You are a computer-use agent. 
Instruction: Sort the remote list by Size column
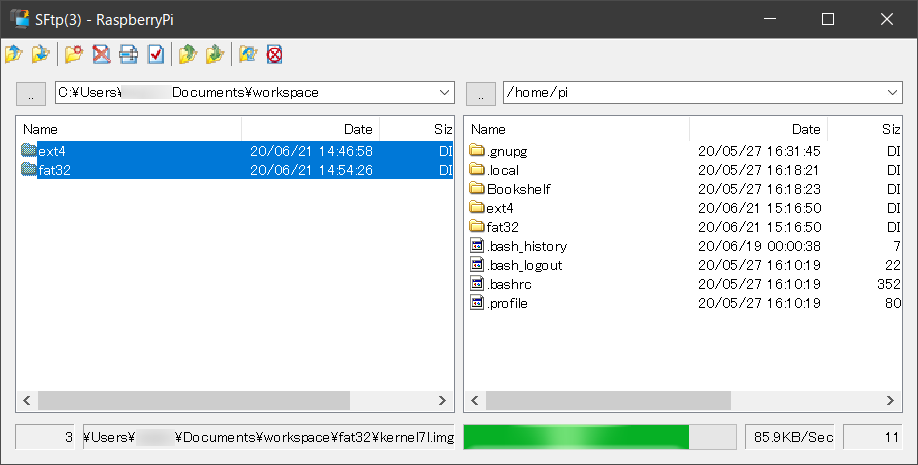point(864,129)
